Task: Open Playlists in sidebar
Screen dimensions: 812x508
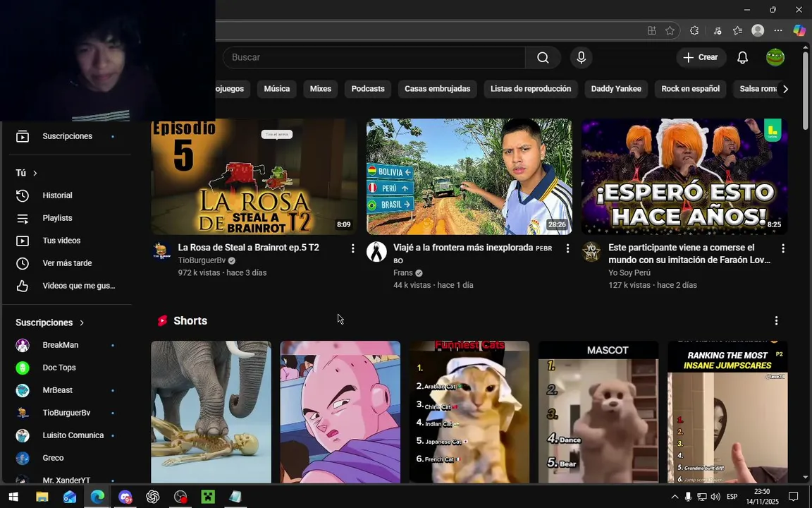Action: pos(68,218)
